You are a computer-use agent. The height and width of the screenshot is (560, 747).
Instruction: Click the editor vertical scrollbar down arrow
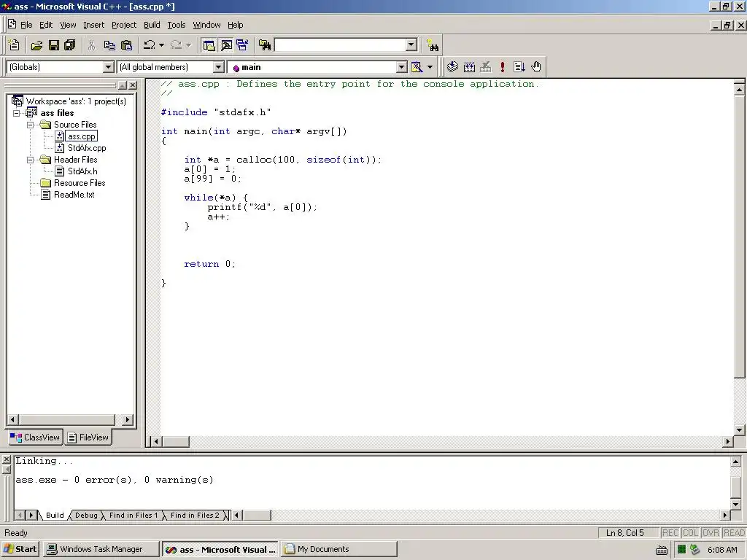[740, 430]
